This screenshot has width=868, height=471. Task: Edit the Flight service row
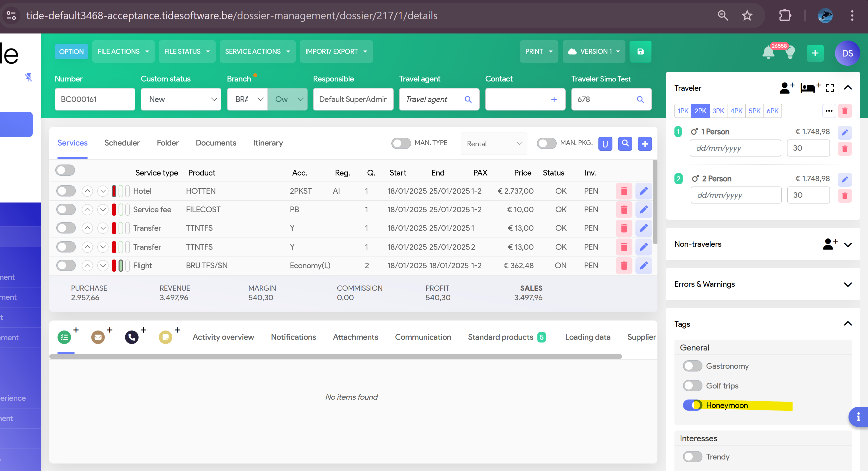[x=643, y=265]
